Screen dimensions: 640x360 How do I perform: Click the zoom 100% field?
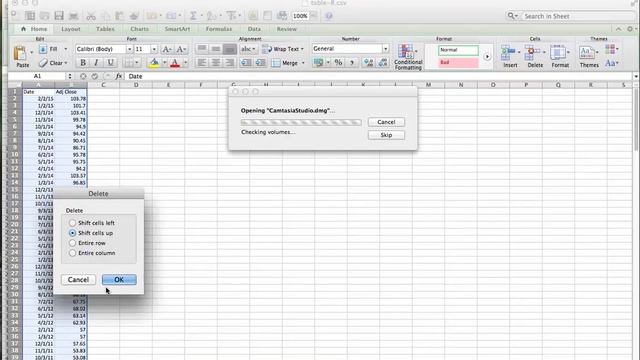tap(300, 16)
